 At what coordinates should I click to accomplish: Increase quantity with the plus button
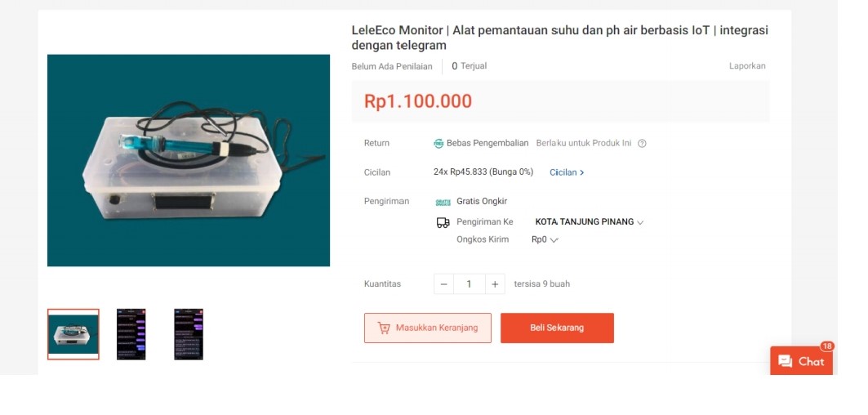click(495, 284)
